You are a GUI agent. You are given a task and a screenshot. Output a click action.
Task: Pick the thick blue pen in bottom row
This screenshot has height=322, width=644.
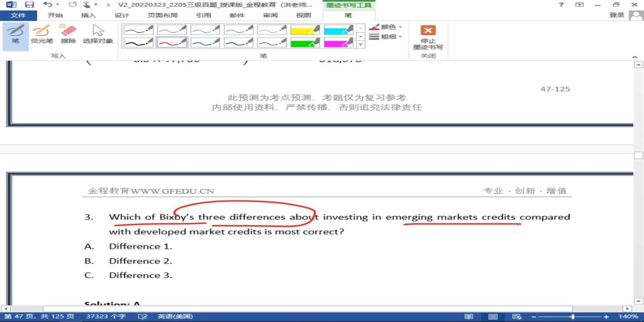click(x=206, y=42)
